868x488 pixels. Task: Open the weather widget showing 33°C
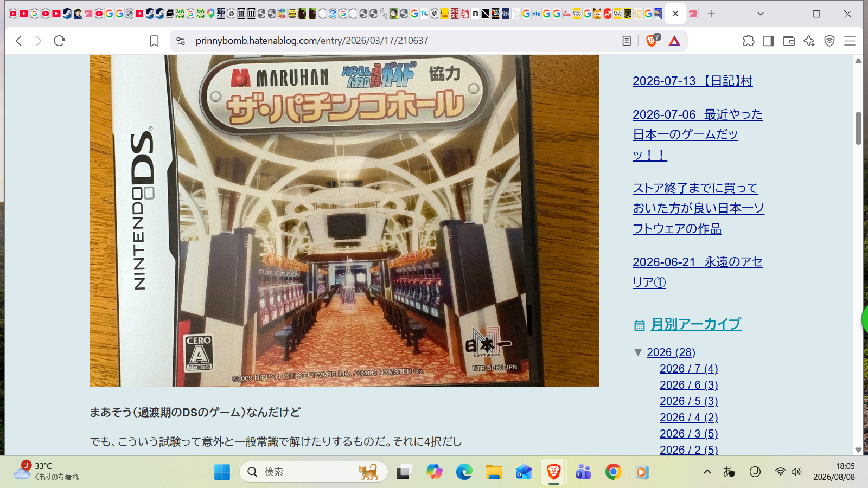(47, 472)
